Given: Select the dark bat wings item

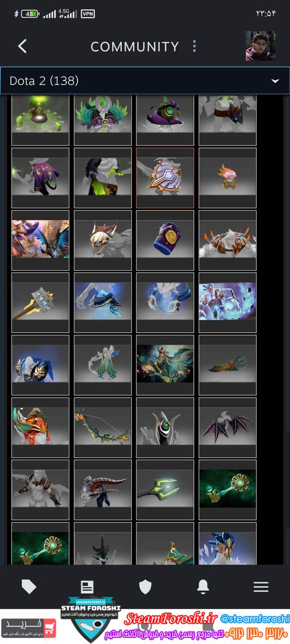Looking at the screenshot, I should 228,427.
